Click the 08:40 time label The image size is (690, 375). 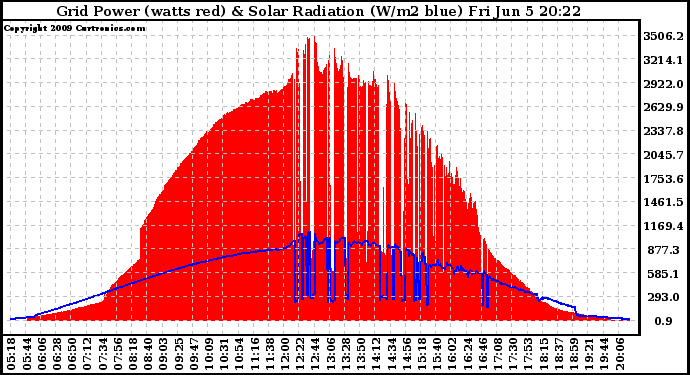pyautogui.click(x=147, y=354)
